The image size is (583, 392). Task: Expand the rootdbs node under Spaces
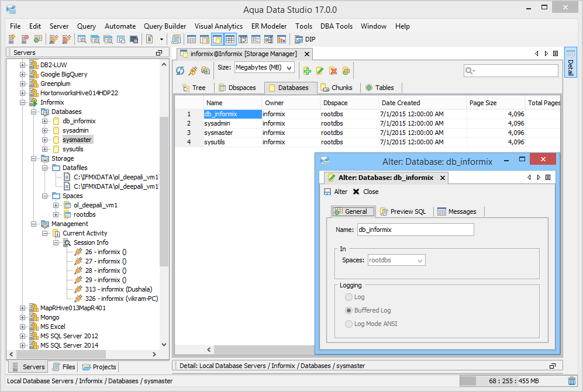point(56,214)
